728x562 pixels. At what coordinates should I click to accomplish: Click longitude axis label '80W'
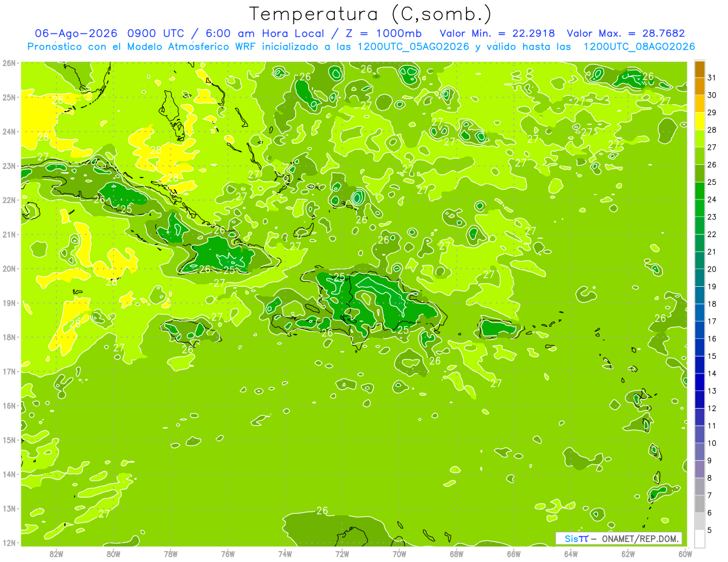[x=113, y=554]
